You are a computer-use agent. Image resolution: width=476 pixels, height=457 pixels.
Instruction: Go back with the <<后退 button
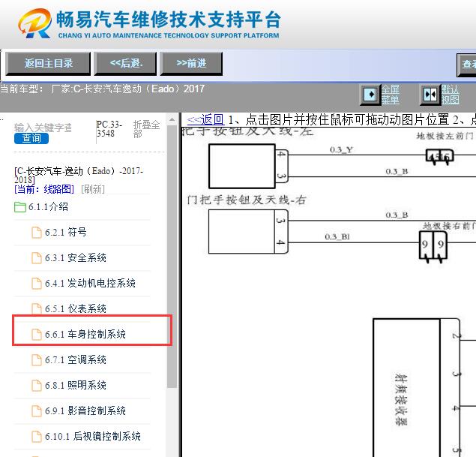click(x=125, y=64)
